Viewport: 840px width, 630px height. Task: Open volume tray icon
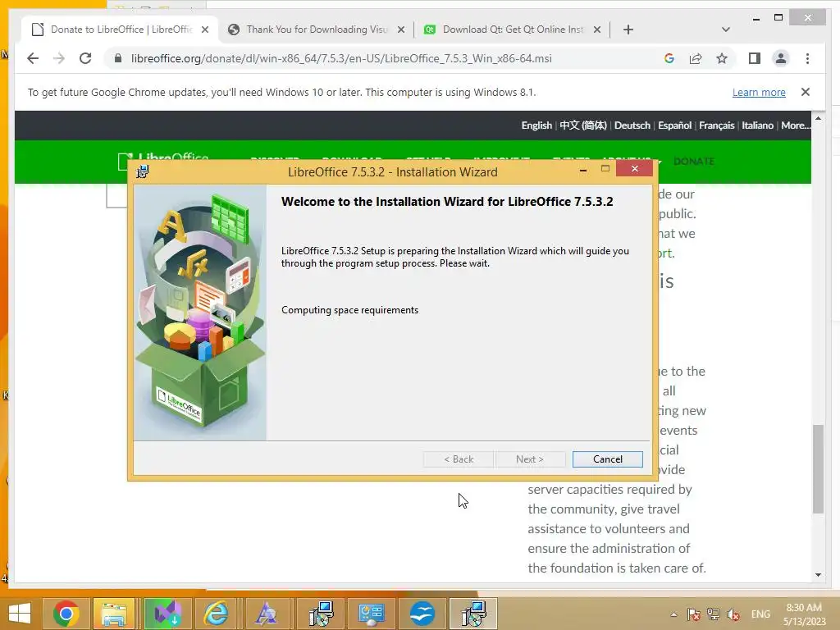pyautogui.click(x=733, y=614)
